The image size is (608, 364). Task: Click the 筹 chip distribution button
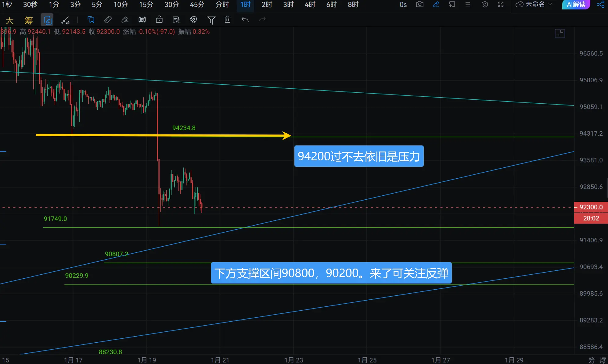28,21
